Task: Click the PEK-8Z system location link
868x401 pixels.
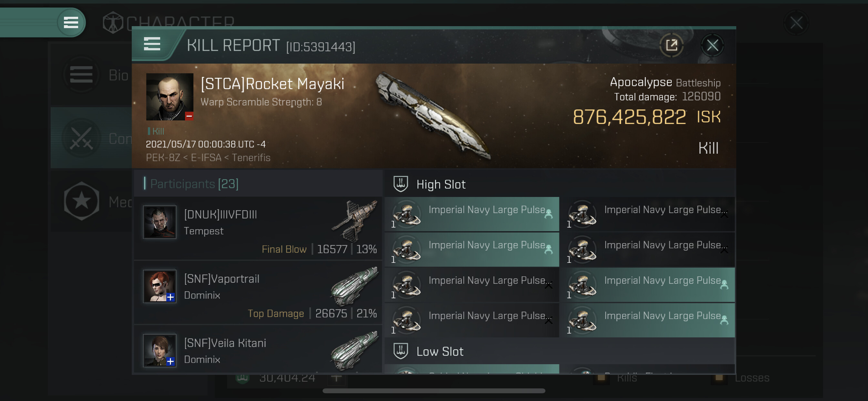Action: (x=163, y=157)
